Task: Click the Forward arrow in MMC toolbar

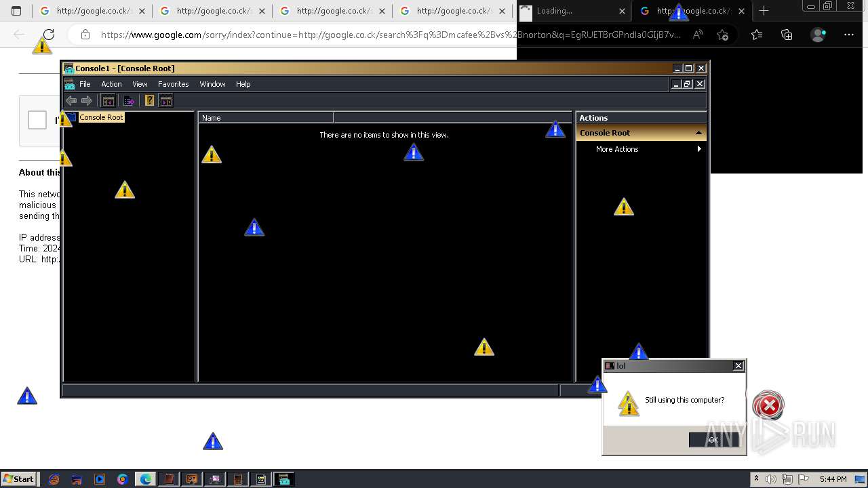Action: pyautogui.click(x=87, y=101)
